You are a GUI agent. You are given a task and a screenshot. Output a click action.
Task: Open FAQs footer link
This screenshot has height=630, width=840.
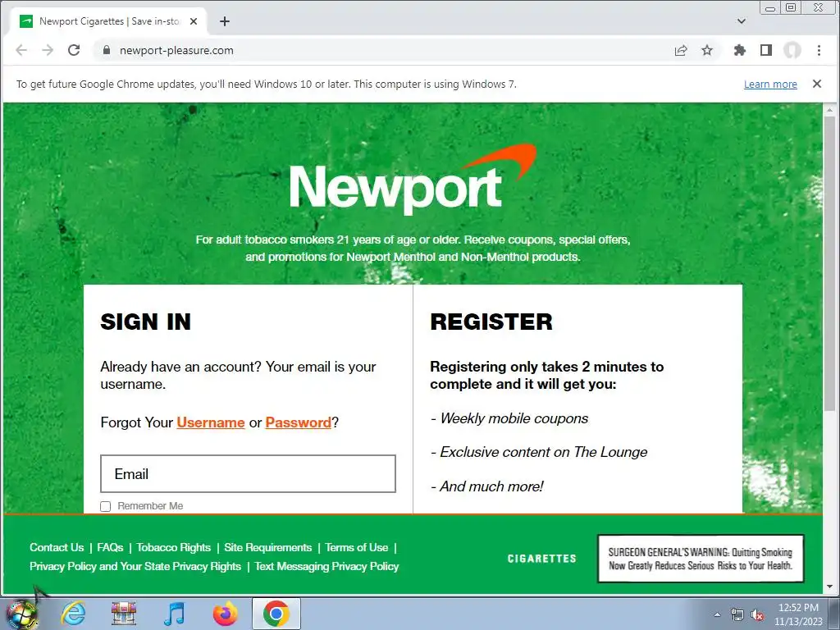coord(110,547)
